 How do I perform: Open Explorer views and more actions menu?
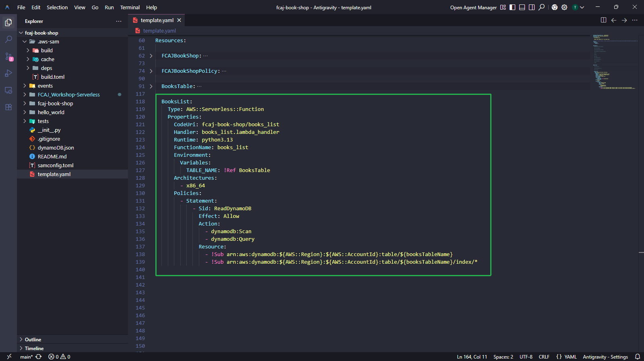119,21
